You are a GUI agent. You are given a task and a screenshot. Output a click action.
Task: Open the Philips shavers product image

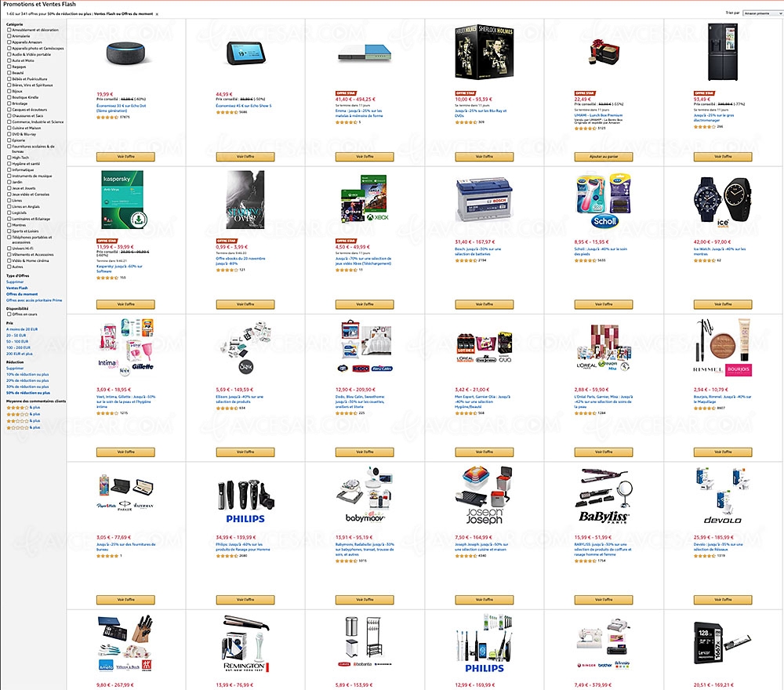pyautogui.click(x=245, y=502)
